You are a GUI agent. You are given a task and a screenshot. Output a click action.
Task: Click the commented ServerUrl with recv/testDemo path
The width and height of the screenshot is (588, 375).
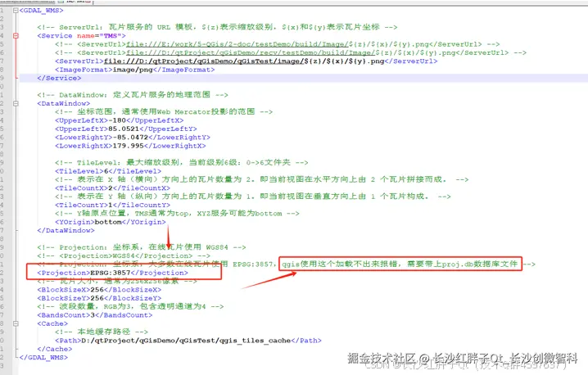click(291, 53)
